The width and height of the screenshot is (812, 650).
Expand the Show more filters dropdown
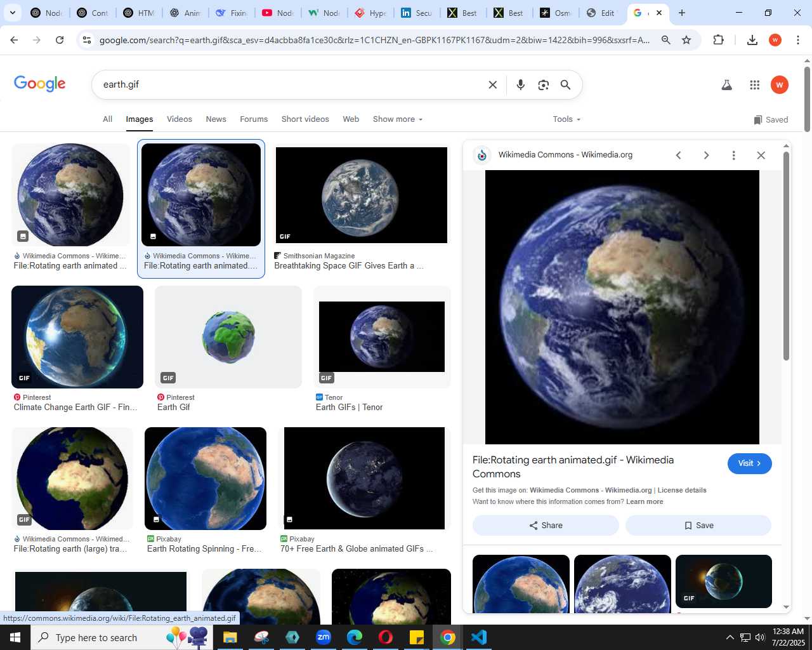click(398, 119)
